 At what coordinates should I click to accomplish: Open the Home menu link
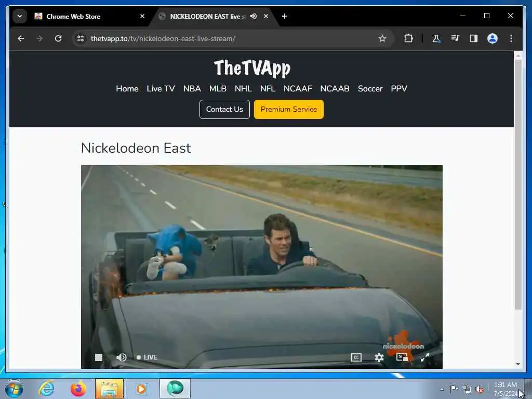[x=127, y=88]
